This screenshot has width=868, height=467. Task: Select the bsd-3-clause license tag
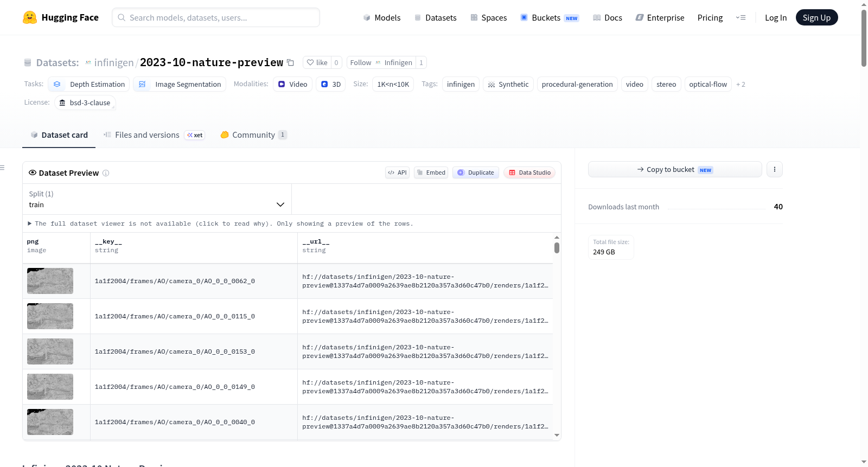(x=85, y=103)
